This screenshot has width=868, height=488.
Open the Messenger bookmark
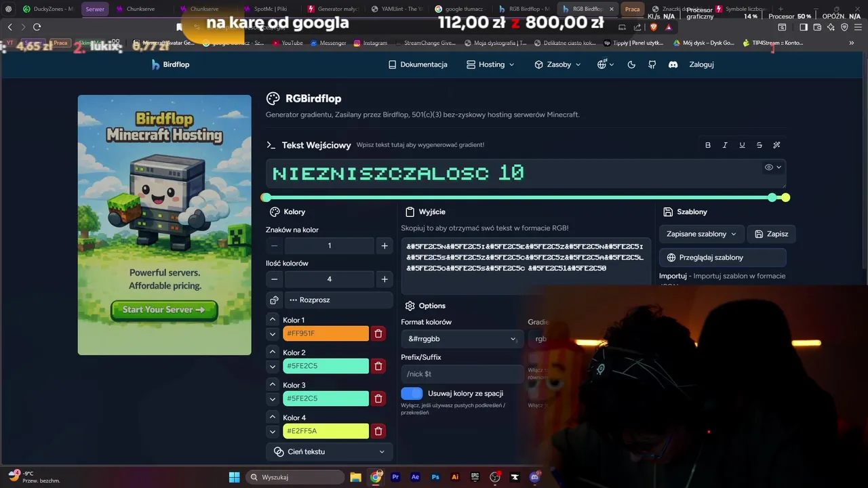pyautogui.click(x=328, y=43)
